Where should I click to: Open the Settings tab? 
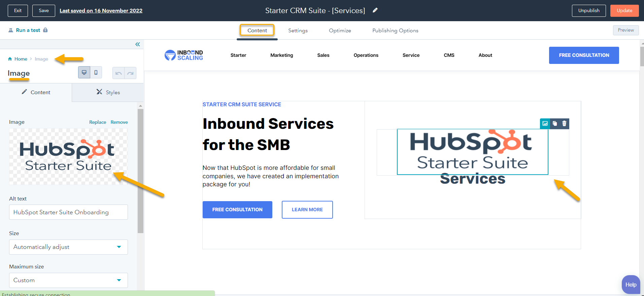tap(298, 30)
